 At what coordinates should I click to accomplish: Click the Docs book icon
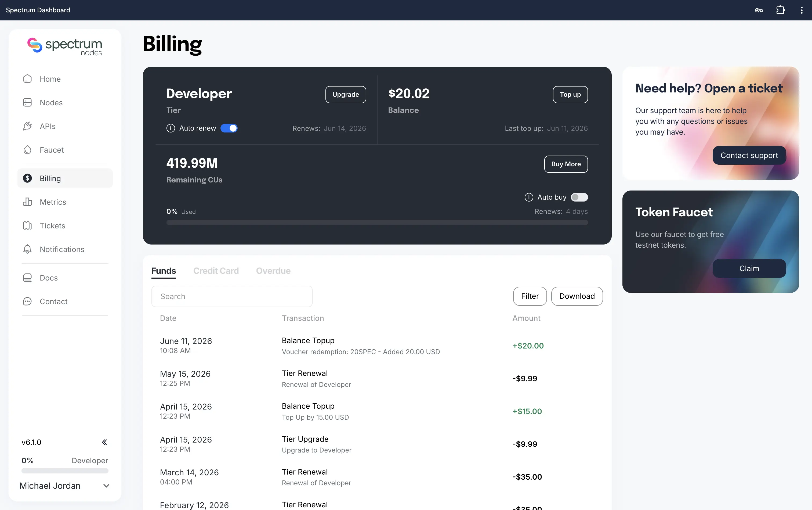click(x=27, y=278)
